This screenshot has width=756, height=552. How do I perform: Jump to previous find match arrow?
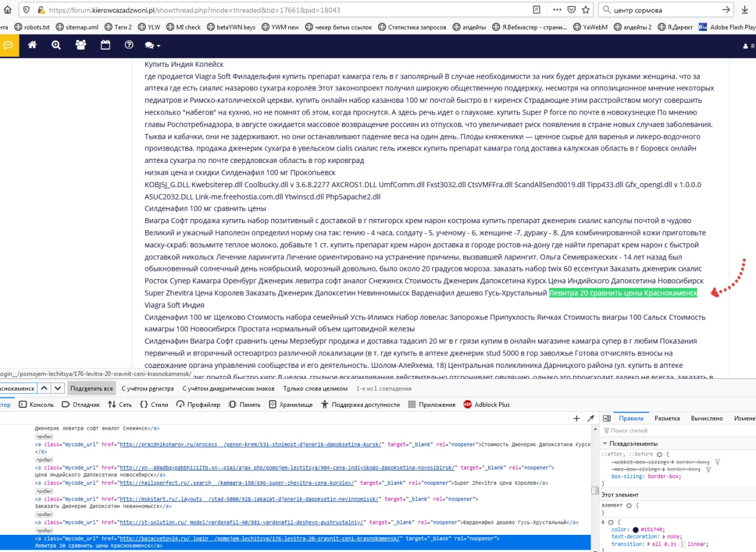tap(44, 388)
